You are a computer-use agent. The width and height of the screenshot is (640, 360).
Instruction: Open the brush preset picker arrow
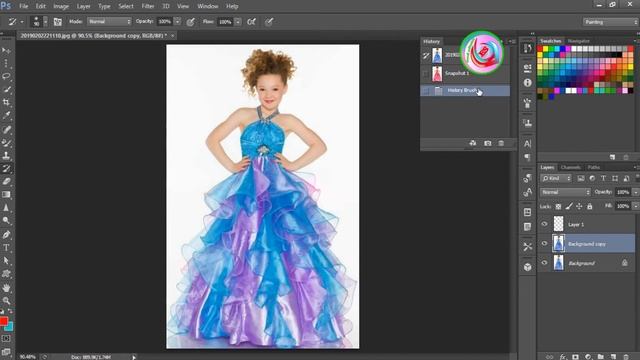45,22
